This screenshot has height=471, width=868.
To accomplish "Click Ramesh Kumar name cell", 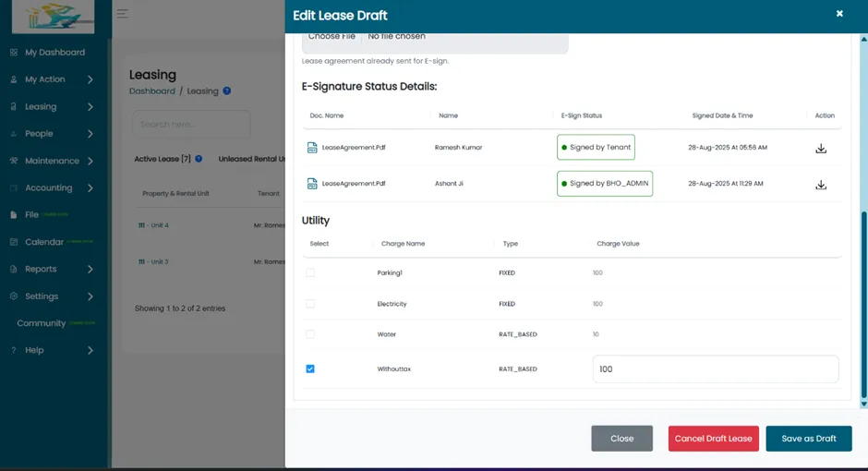I will [458, 147].
